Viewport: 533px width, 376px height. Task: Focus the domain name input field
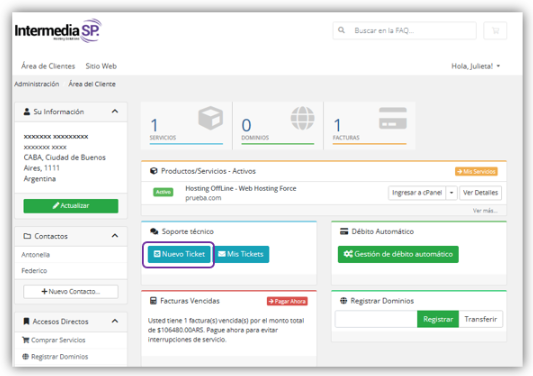[x=376, y=319]
